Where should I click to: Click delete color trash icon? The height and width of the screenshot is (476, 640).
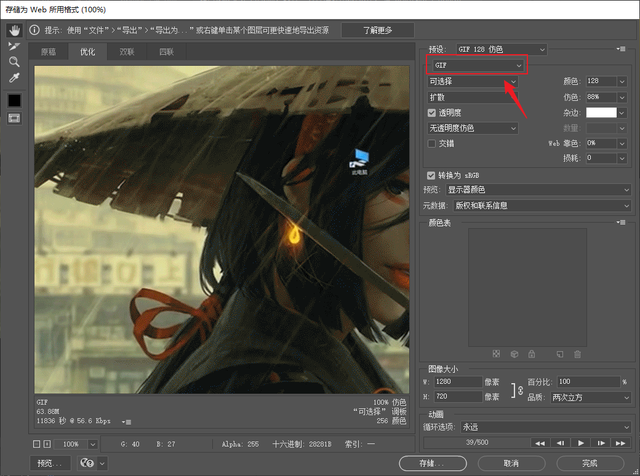coord(578,354)
